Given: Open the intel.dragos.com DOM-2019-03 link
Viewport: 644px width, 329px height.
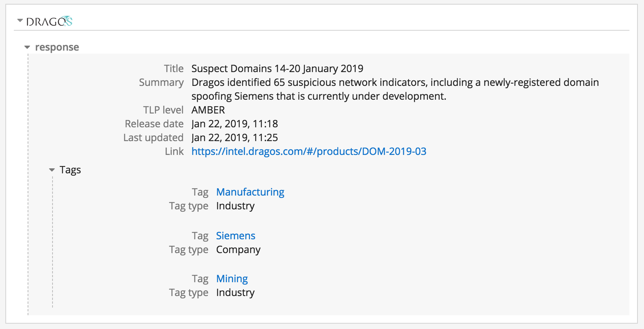Looking at the screenshot, I should [309, 151].
